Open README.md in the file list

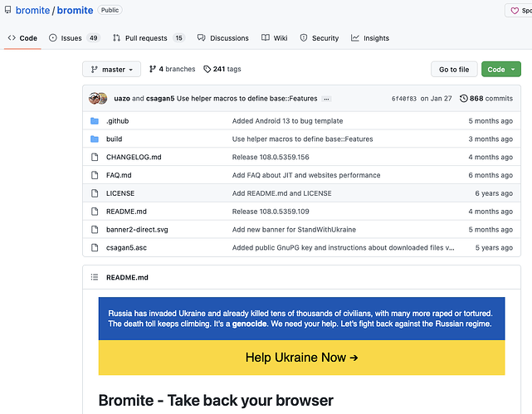(126, 212)
